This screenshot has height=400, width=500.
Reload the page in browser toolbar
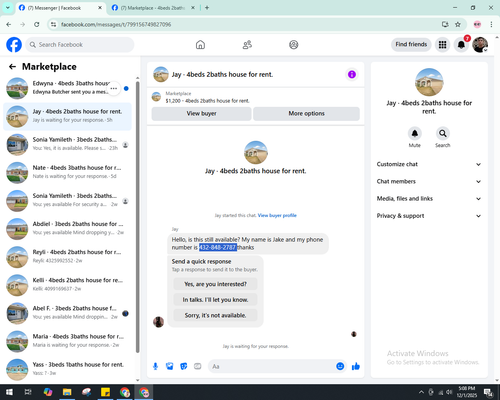pyautogui.click(x=37, y=24)
